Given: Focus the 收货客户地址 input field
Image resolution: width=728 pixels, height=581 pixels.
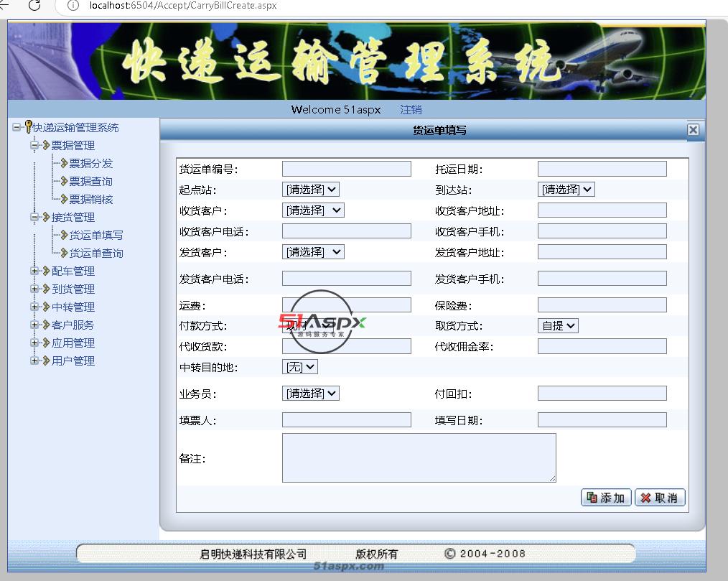Looking at the screenshot, I should pyautogui.click(x=602, y=210).
